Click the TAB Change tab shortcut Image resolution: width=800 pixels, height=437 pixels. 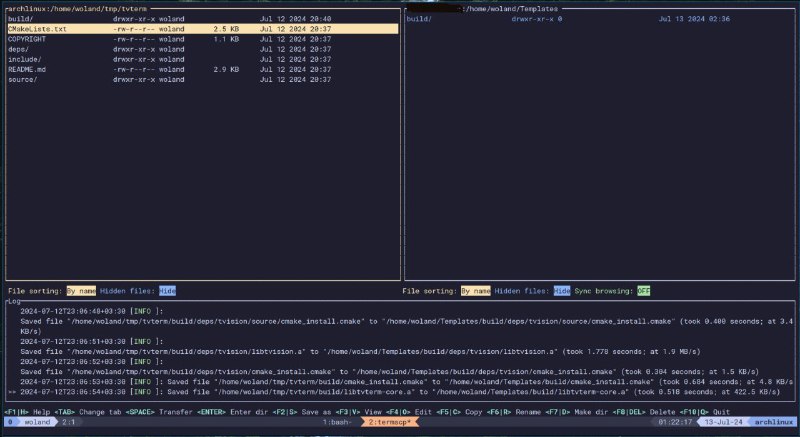[86, 412]
